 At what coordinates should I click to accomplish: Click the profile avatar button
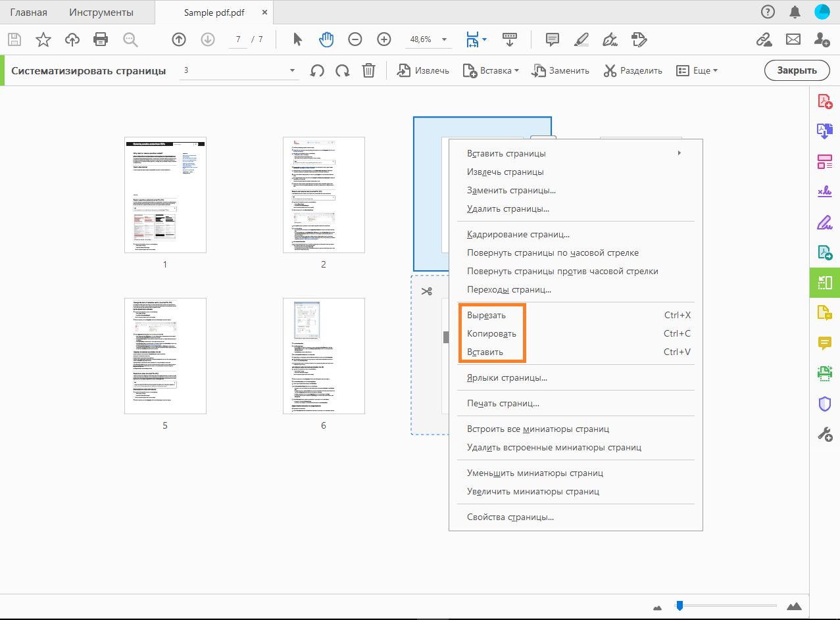[822, 12]
